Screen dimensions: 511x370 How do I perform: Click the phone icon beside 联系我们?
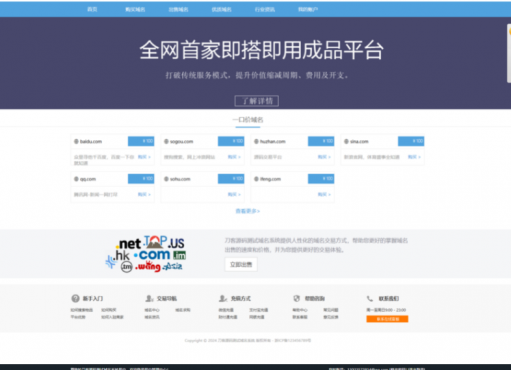(370, 298)
